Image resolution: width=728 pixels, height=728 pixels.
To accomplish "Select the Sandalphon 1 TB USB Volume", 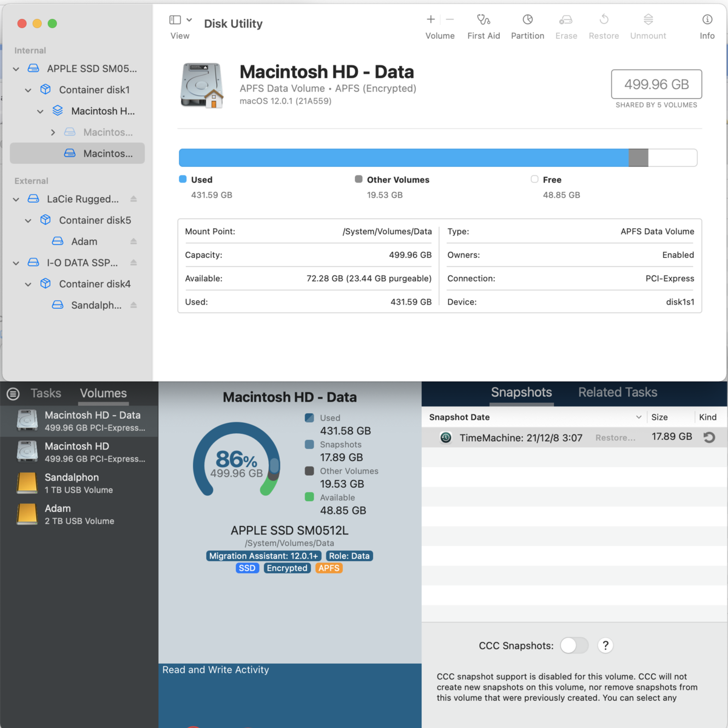I will pyautogui.click(x=79, y=483).
